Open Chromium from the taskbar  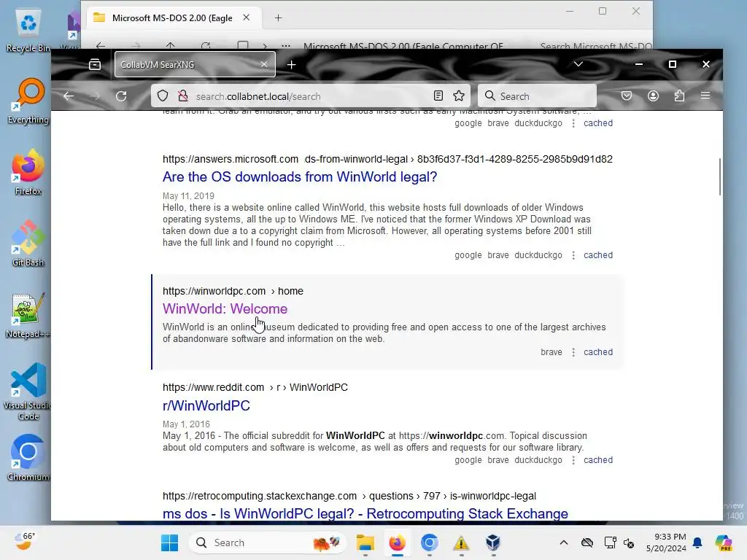429,542
